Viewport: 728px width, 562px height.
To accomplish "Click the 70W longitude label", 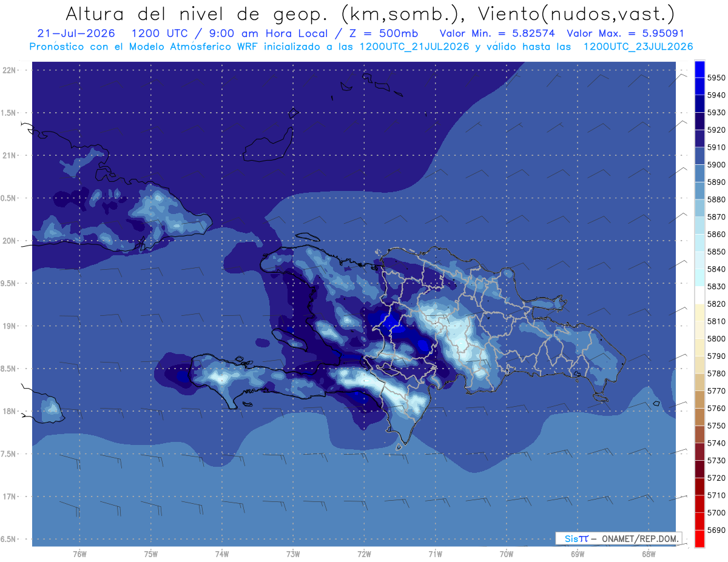I will 507,554.
